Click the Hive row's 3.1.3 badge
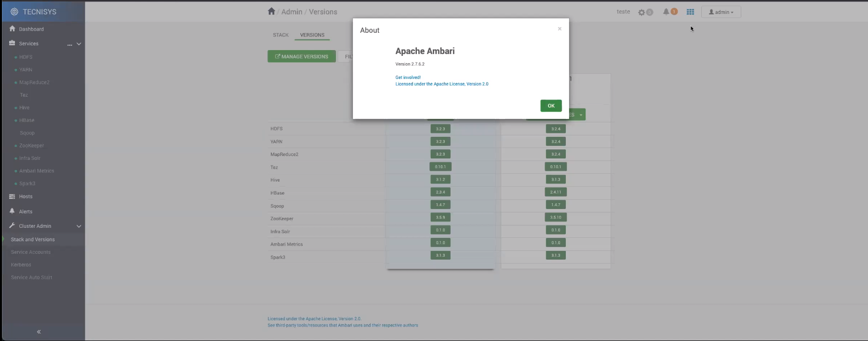The image size is (868, 341). (556, 179)
